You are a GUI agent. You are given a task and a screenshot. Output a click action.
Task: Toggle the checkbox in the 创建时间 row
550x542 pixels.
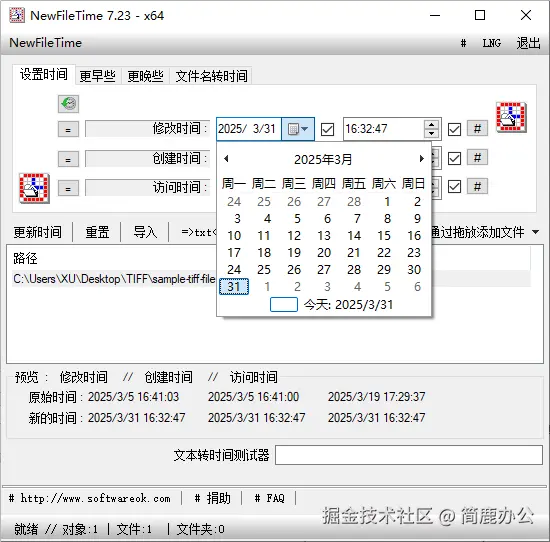click(x=454, y=159)
